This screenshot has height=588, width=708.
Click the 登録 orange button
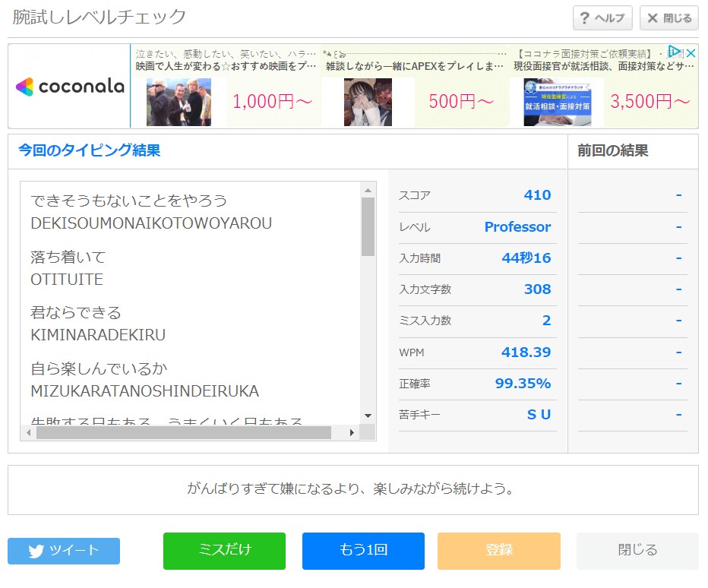click(x=499, y=551)
